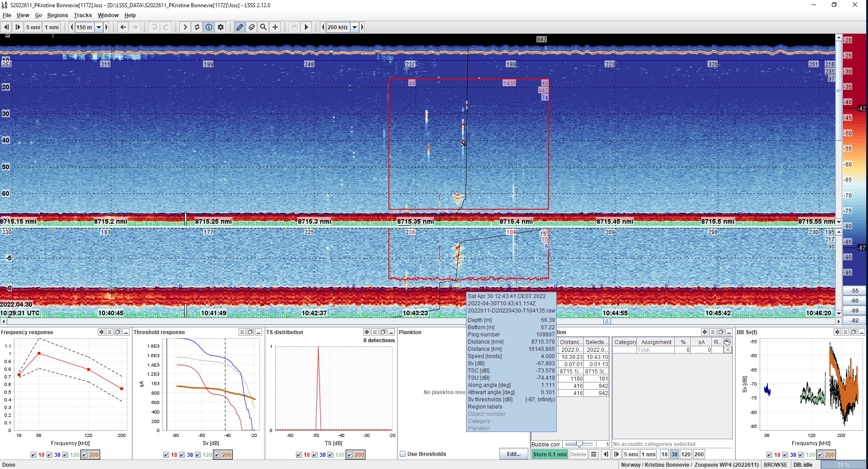868x469 pixels.
Task: Check Use thresholds in the Plankton panel
Action: (402, 454)
